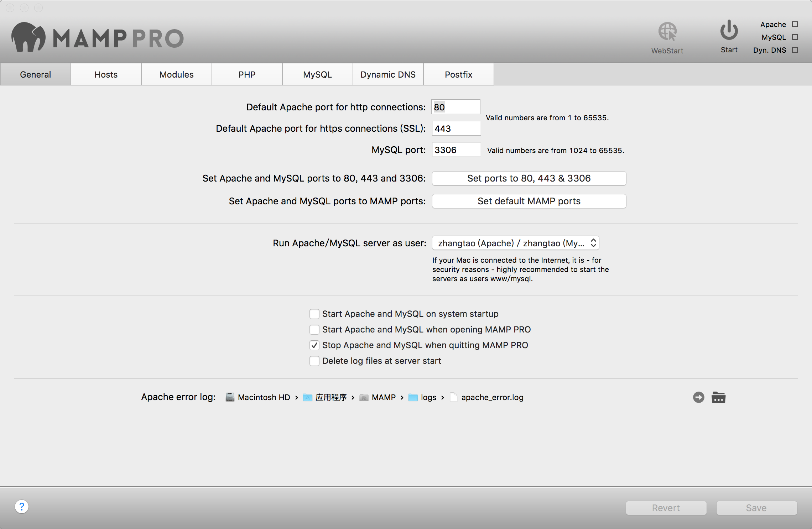
Task: Click 'Valid numbers are from 1 to 65535.' text
Action: (x=547, y=118)
